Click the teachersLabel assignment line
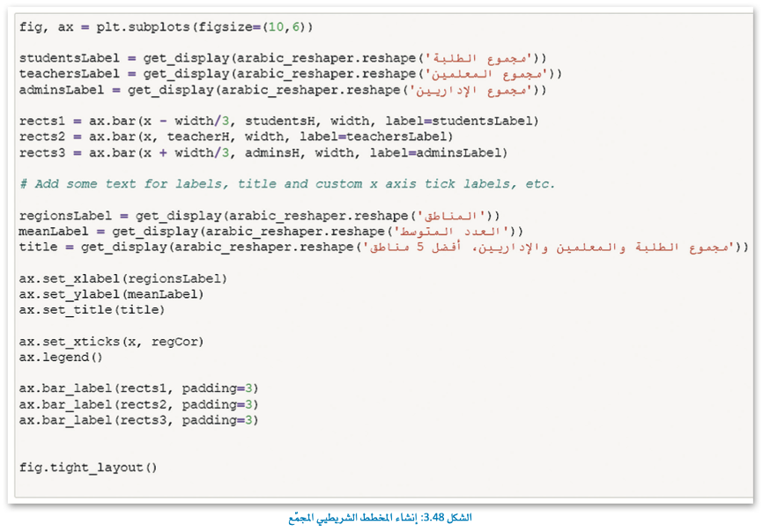The height and width of the screenshot is (532, 763). [291, 74]
